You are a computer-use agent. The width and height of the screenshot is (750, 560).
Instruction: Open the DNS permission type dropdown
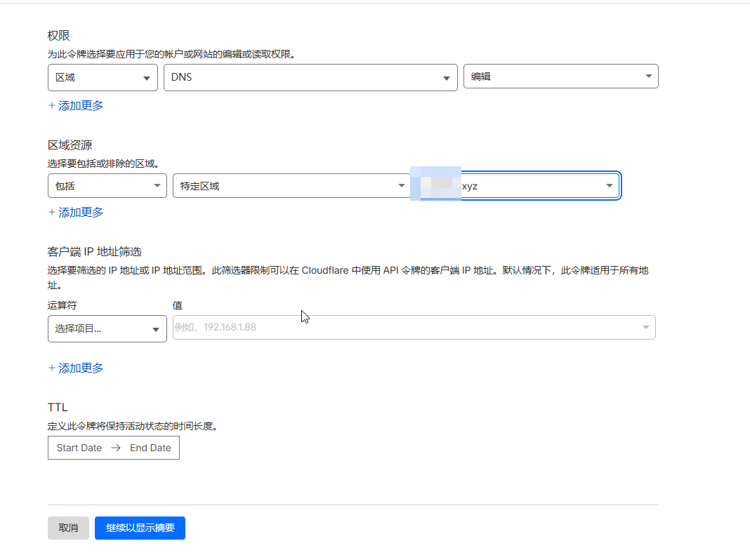point(310,77)
